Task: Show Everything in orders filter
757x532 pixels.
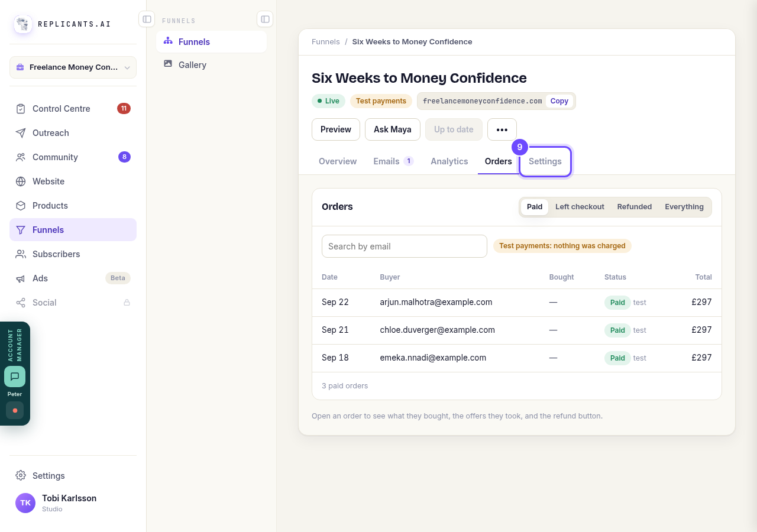Action: click(684, 207)
